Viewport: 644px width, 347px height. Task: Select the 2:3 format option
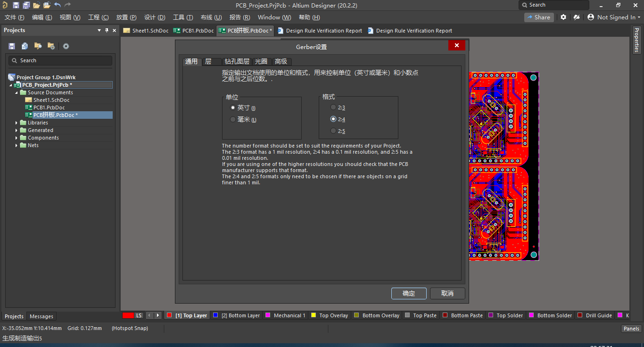click(x=334, y=107)
